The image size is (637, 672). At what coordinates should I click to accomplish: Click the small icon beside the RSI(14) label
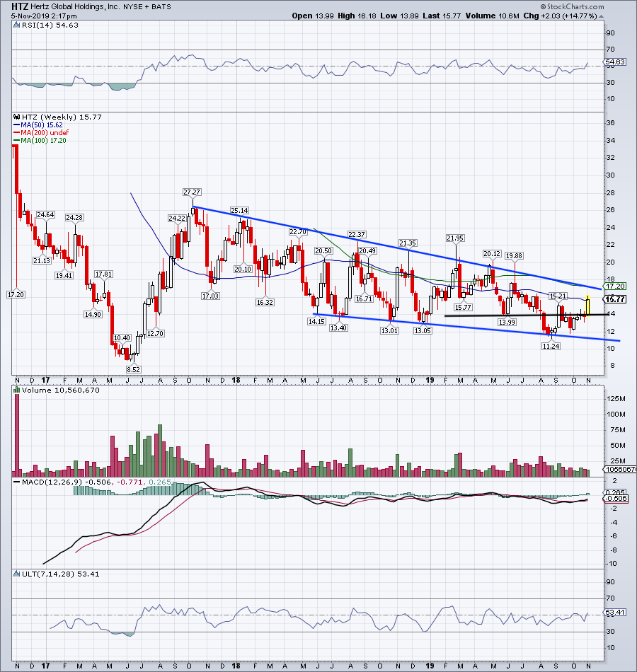[17, 25]
